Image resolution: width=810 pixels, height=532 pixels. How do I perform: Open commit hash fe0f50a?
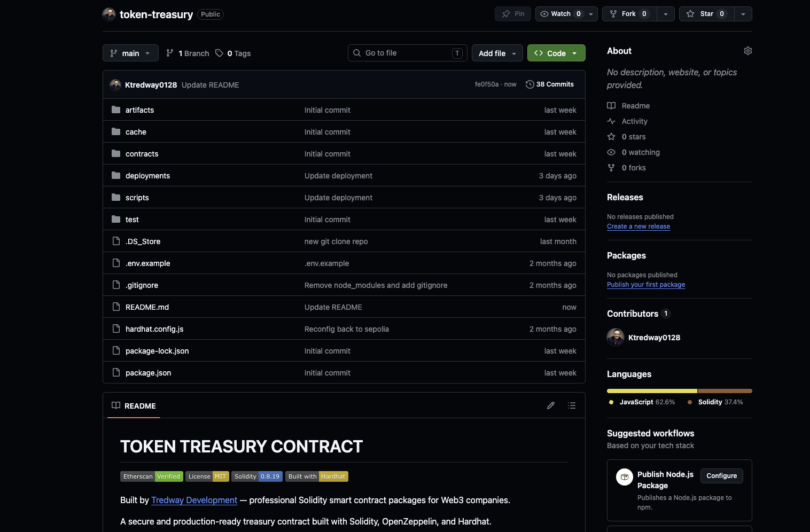(x=486, y=84)
